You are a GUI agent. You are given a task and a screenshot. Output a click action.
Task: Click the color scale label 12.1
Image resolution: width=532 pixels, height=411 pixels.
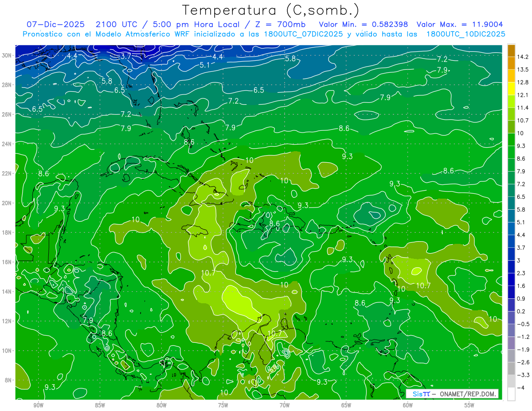tap(524, 95)
